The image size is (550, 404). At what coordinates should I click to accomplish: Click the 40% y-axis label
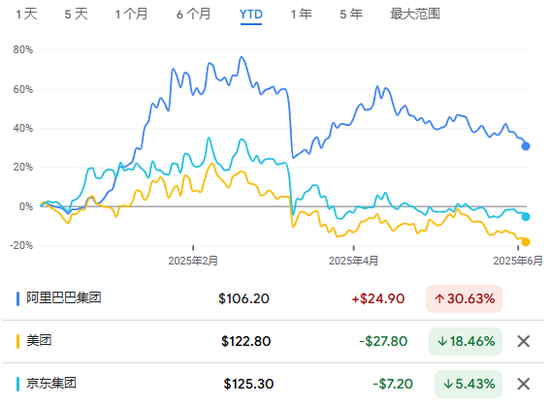click(23, 128)
